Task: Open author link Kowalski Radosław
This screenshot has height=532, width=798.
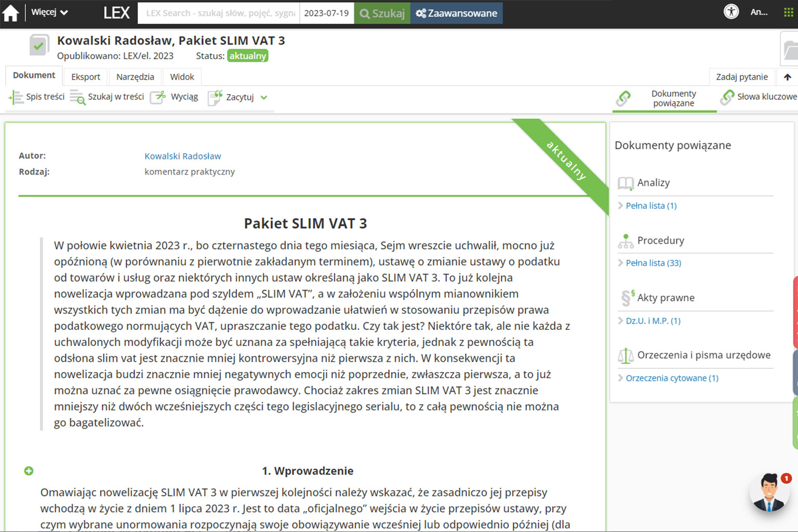Action: [x=182, y=156]
